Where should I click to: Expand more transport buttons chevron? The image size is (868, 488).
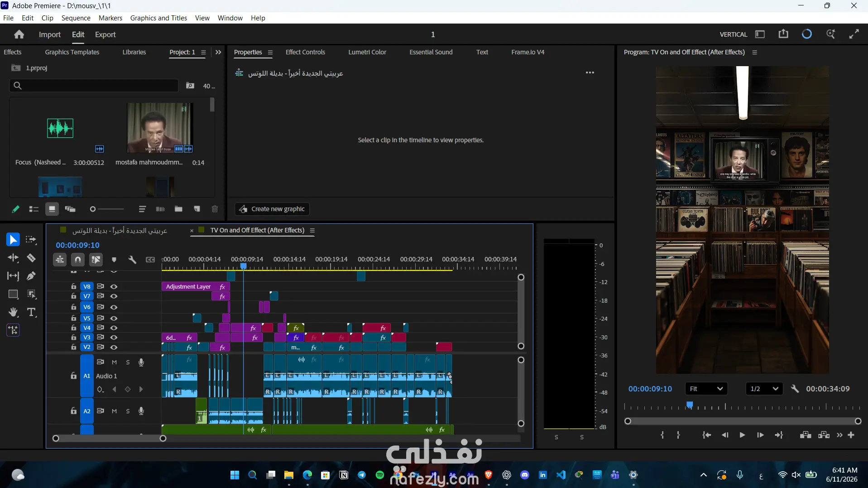pyautogui.click(x=840, y=435)
